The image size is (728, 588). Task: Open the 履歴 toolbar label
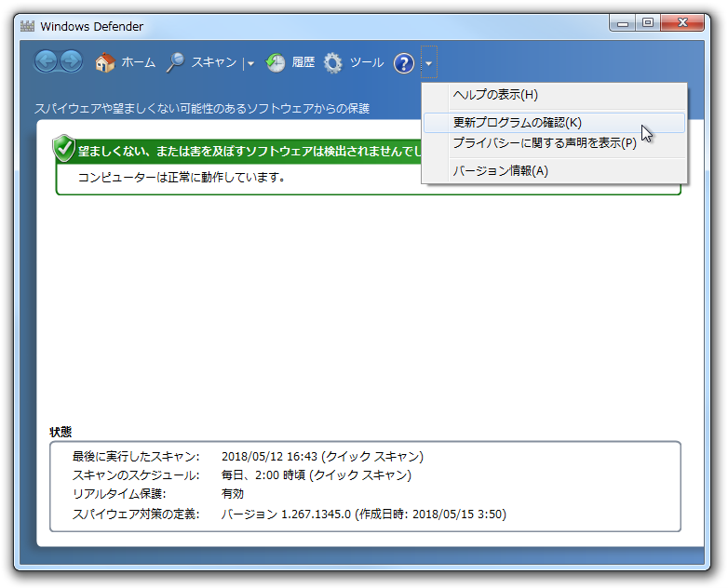click(303, 62)
